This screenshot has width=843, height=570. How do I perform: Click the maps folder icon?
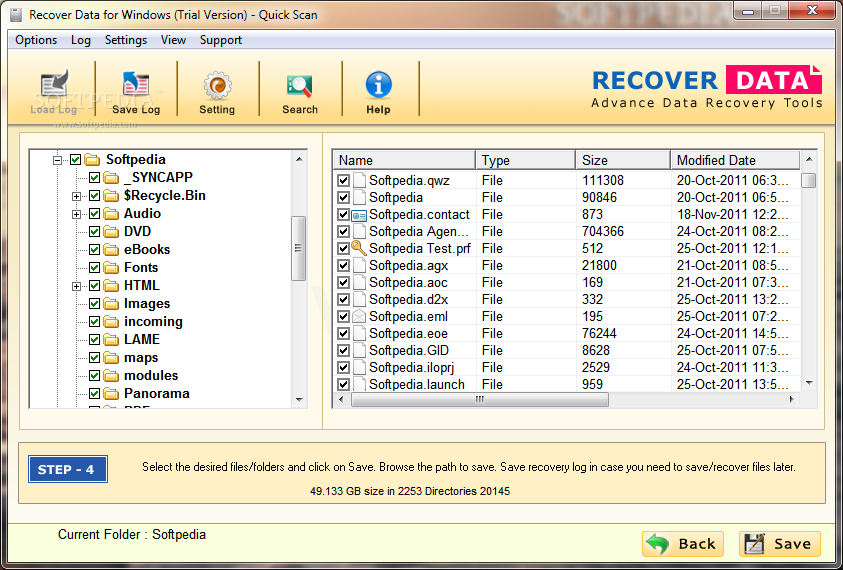111,358
